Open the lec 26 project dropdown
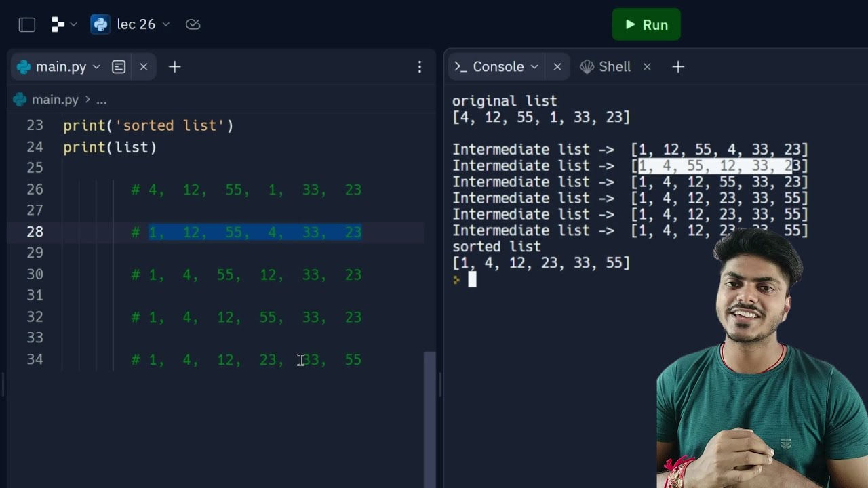The height and width of the screenshot is (488, 868). (143, 24)
